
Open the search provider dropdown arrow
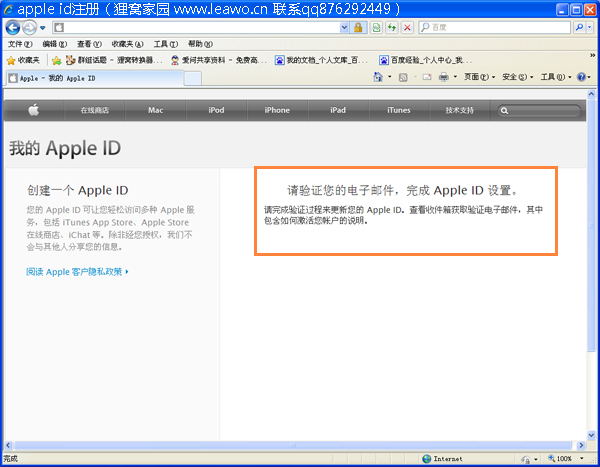coord(590,27)
